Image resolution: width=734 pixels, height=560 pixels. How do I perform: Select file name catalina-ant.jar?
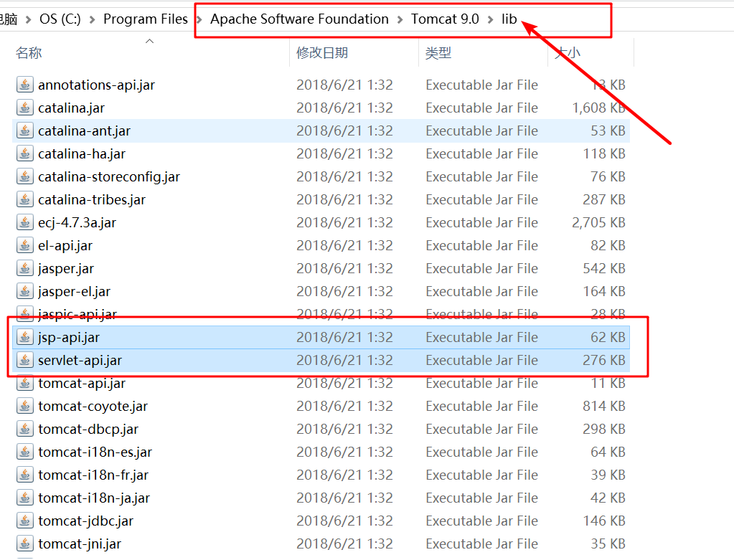(84, 131)
